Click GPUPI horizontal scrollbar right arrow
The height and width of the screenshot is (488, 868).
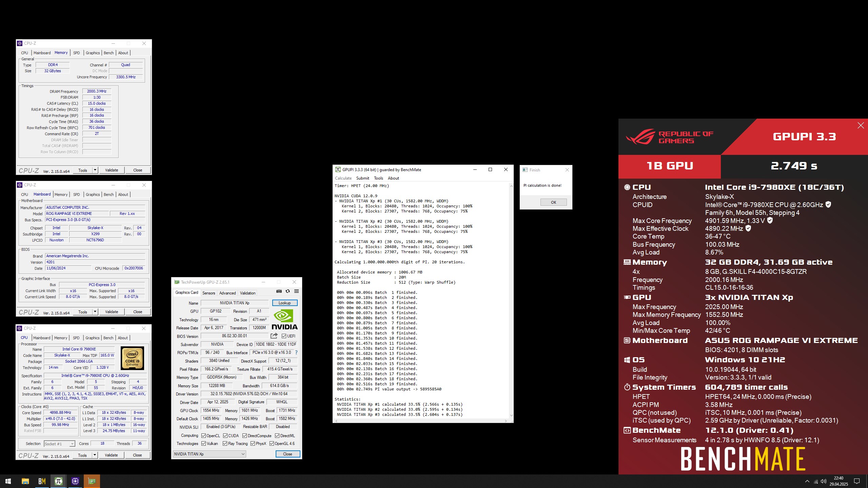coord(506,421)
